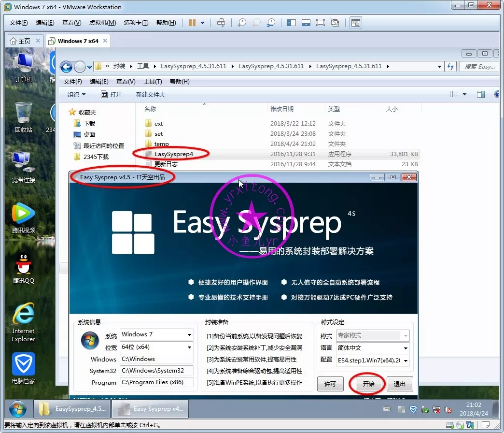Click the Explorer back navigation arrow

67,67
